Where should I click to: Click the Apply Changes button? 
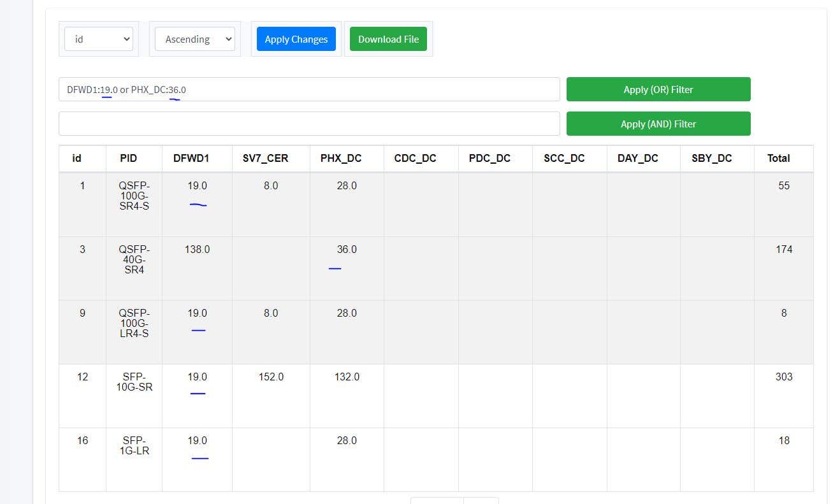pos(296,39)
